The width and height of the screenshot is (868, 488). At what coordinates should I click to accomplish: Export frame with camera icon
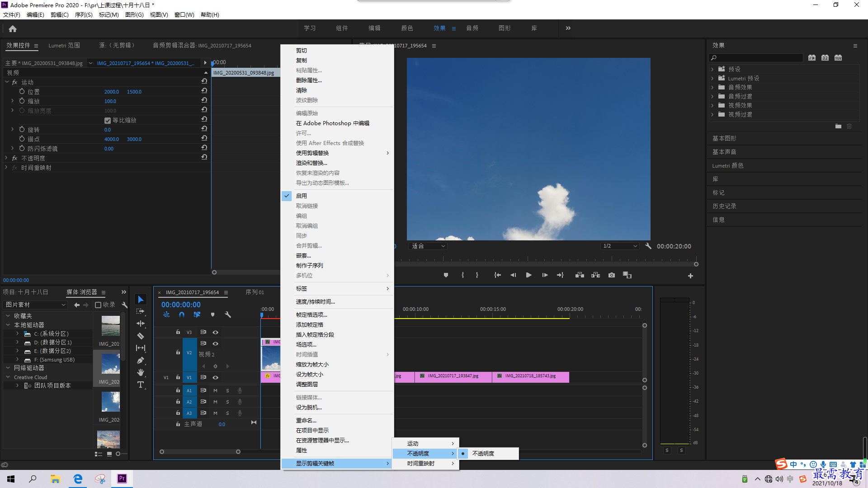pyautogui.click(x=612, y=275)
